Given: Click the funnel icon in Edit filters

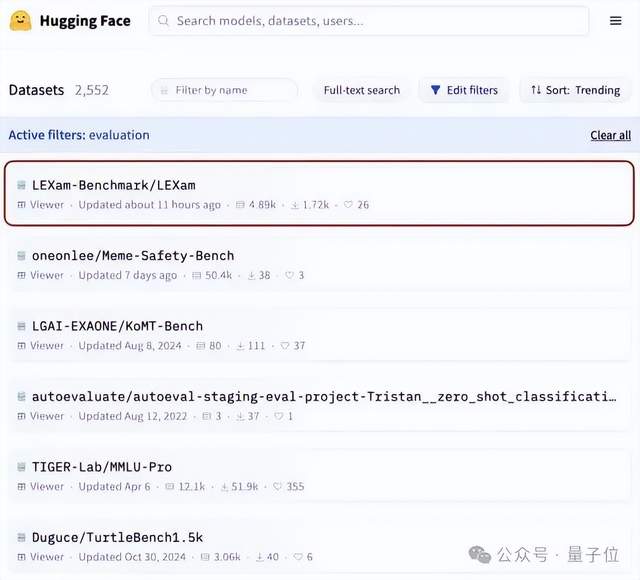Looking at the screenshot, I should point(435,90).
